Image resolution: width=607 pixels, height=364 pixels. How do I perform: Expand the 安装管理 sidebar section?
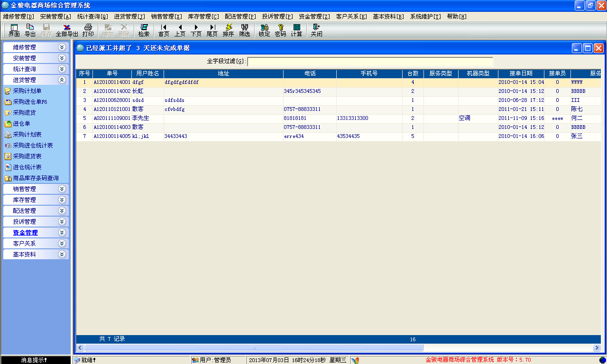pos(36,58)
